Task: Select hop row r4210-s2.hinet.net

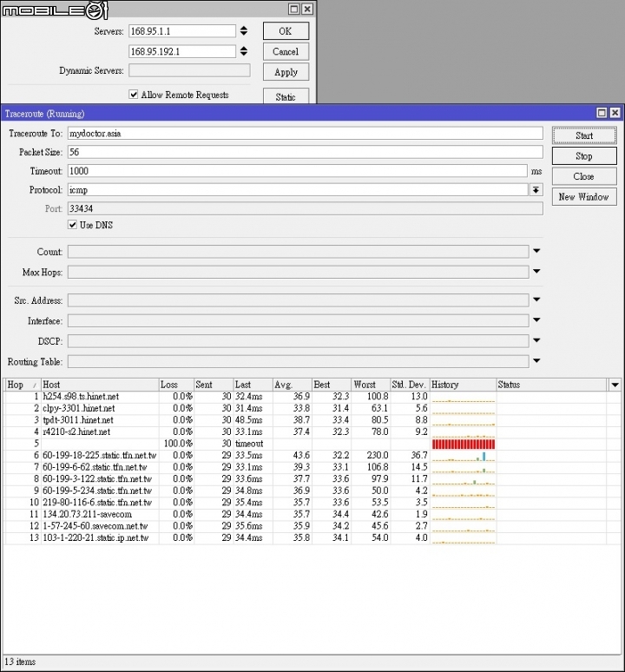Action: pos(312,432)
